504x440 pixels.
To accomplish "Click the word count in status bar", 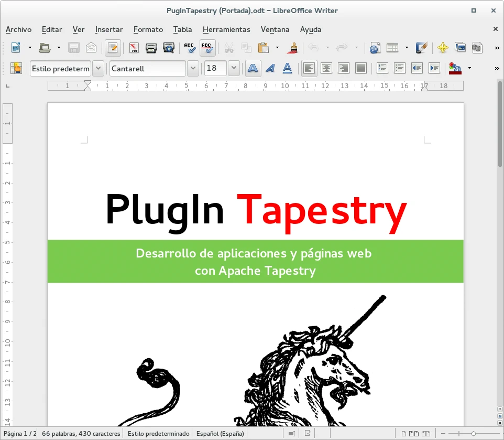I will tap(81, 434).
